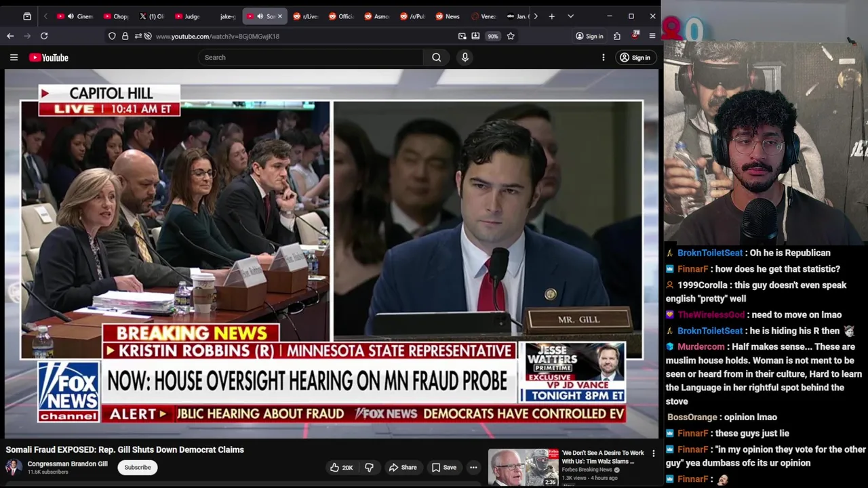Open the Forbes Breaking News channel link
The height and width of the screenshot is (488, 868).
587,470
